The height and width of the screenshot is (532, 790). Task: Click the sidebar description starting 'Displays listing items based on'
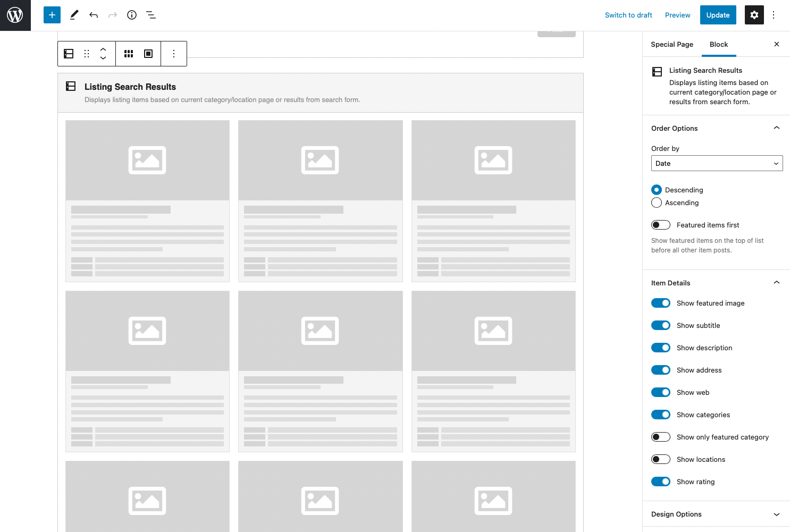click(723, 92)
